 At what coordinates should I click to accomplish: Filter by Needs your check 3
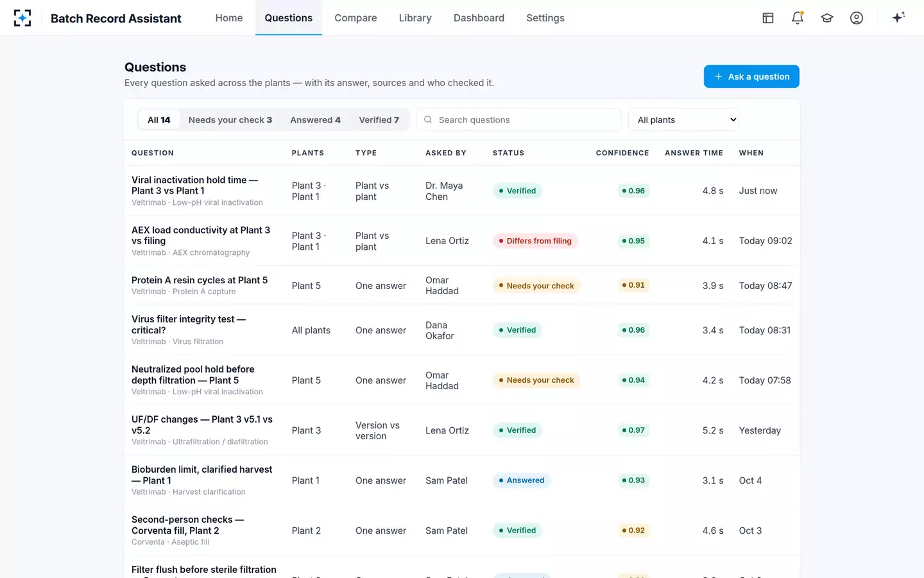[x=230, y=119]
